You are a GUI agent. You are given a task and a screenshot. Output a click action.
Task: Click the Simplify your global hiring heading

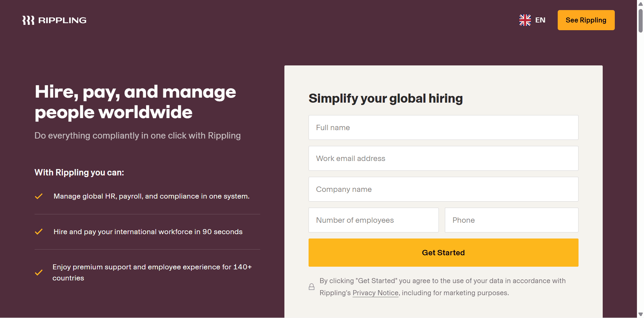pyautogui.click(x=385, y=99)
